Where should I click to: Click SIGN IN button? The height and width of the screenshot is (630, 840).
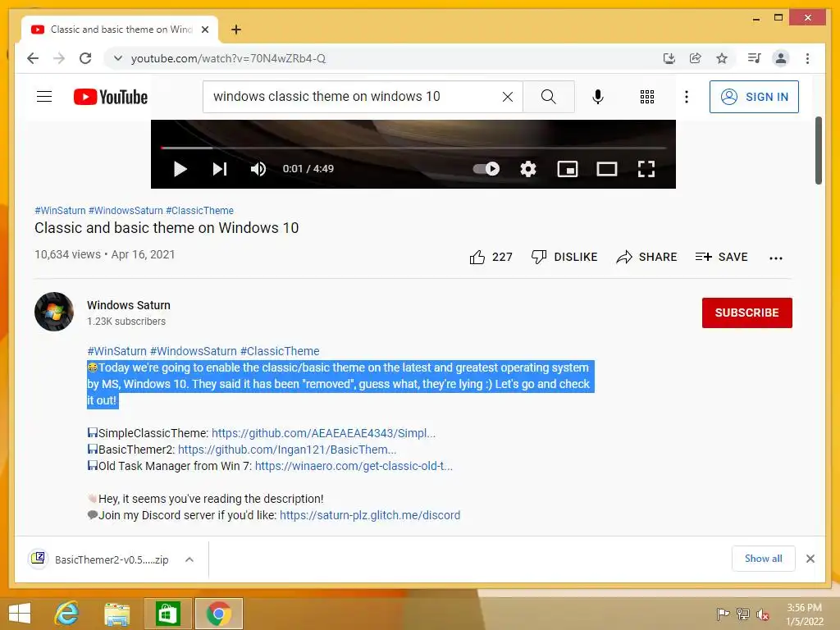(754, 97)
